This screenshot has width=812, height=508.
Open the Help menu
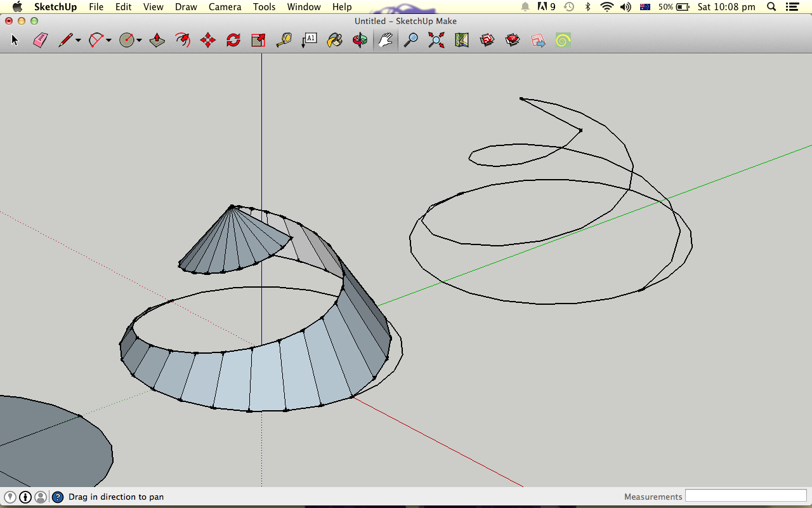pyautogui.click(x=342, y=7)
